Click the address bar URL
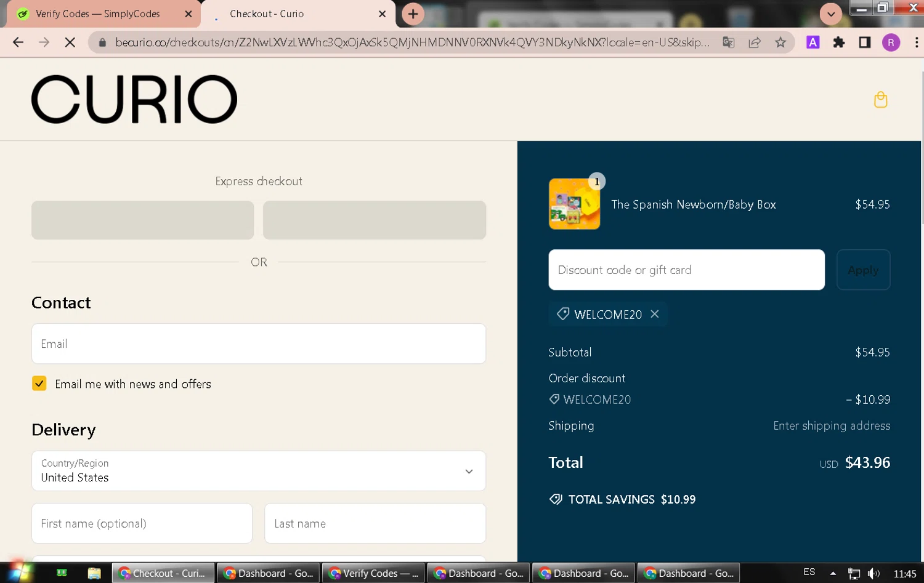The width and height of the screenshot is (924, 583). [x=411, y=42]
